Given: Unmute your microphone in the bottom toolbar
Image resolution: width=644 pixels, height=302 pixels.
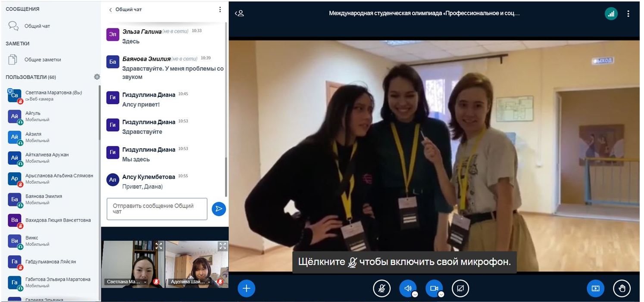Looking at the screenshot, I should pyautogui.click(x=381, y=288).
